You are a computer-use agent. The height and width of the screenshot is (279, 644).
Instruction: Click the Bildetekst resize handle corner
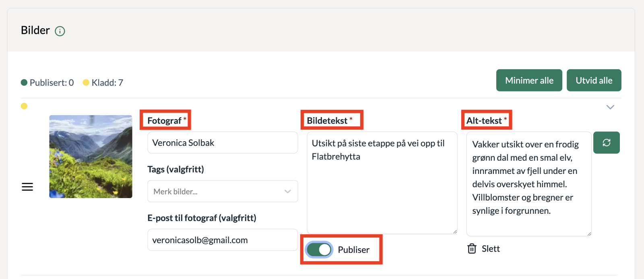[x=455, y=231]
